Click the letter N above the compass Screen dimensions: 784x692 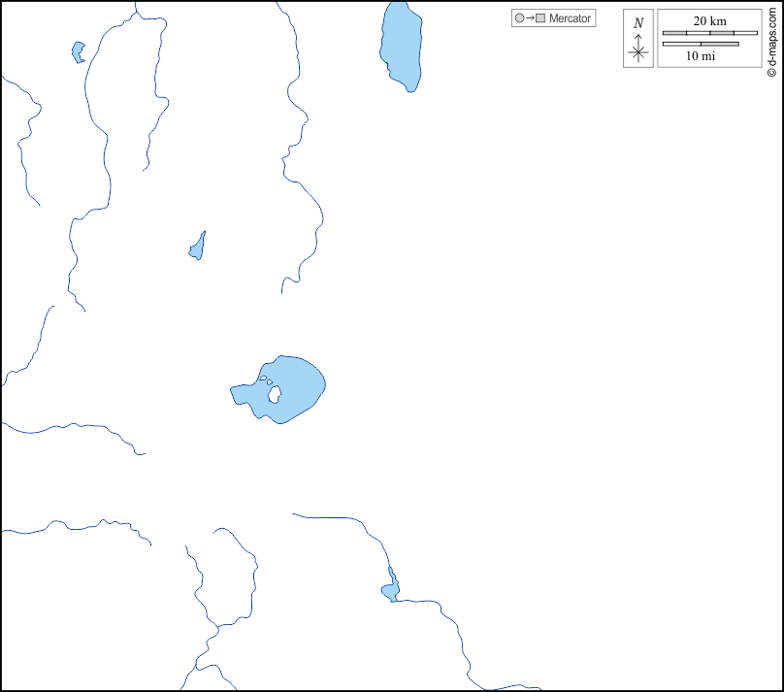pos(638,23)
